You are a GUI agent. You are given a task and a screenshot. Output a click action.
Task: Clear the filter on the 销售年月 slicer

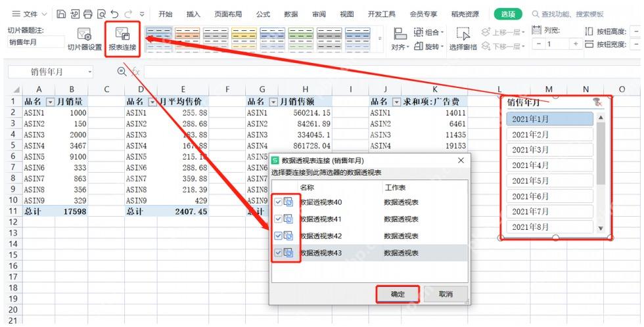(x=597, y=102)
